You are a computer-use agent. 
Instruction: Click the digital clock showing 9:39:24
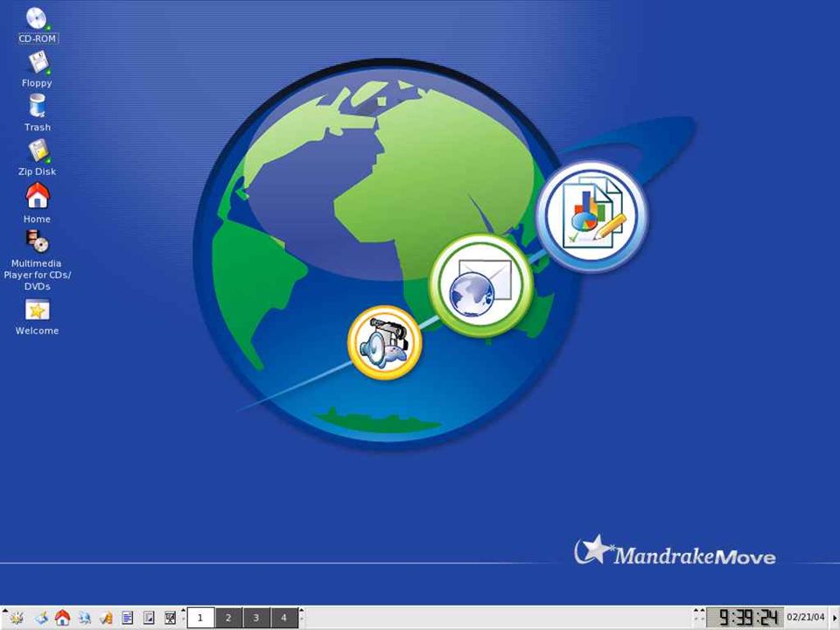click(x=744, y=618)
